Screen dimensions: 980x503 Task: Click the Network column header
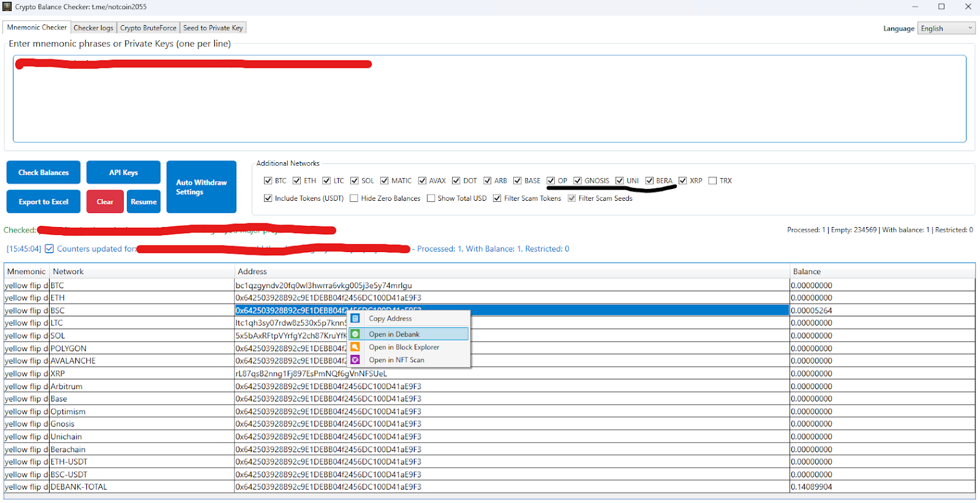[142, 271]
